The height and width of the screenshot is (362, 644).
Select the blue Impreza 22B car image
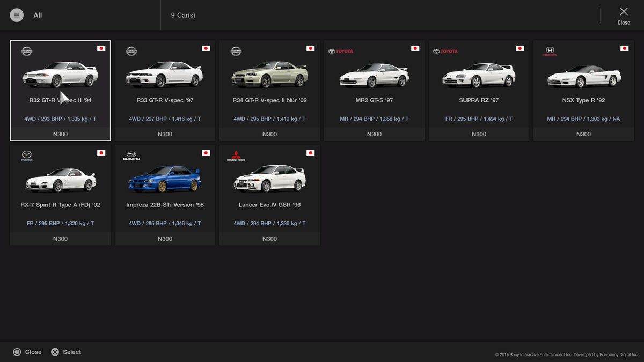(164, 179)
